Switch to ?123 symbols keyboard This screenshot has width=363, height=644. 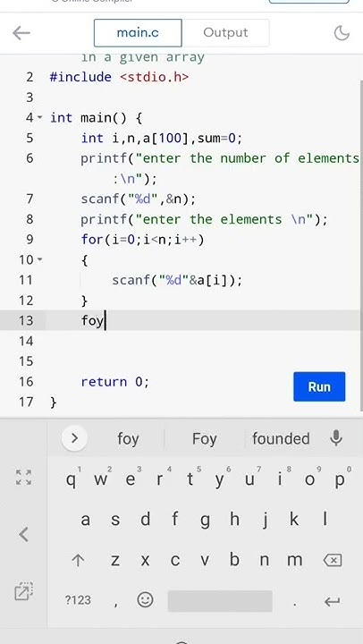coord(78,600)
